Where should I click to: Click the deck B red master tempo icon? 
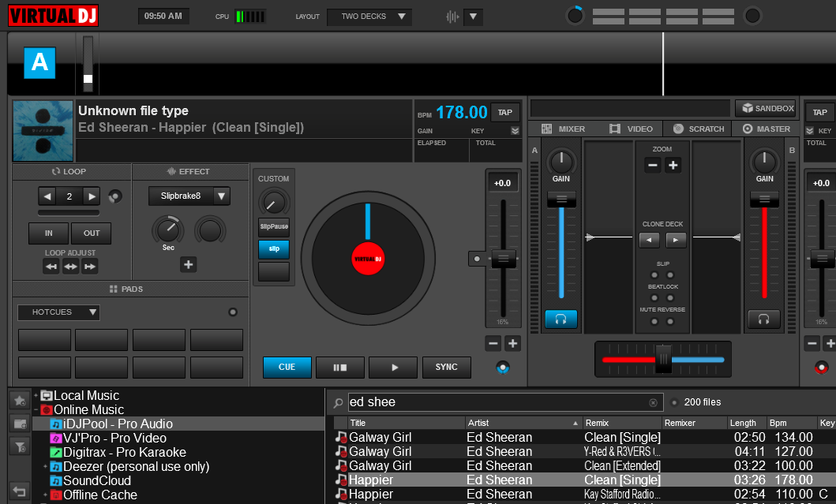pos(822,368)
